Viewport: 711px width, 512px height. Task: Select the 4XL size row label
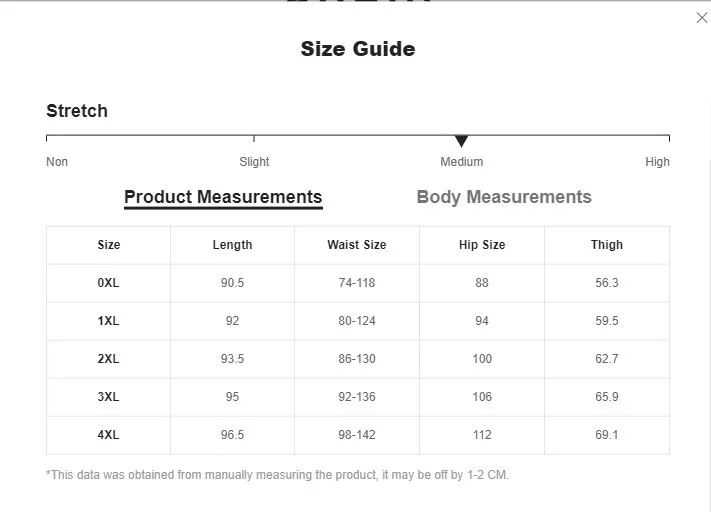coord(108,435)
